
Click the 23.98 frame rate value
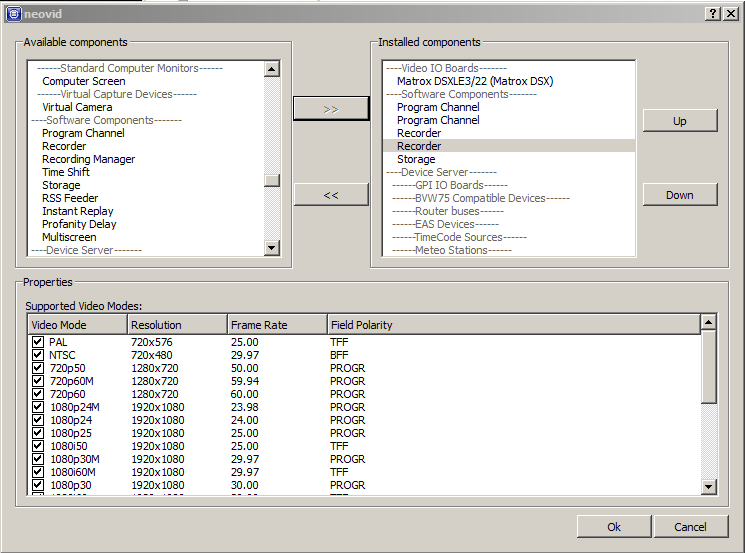(245, 407)
